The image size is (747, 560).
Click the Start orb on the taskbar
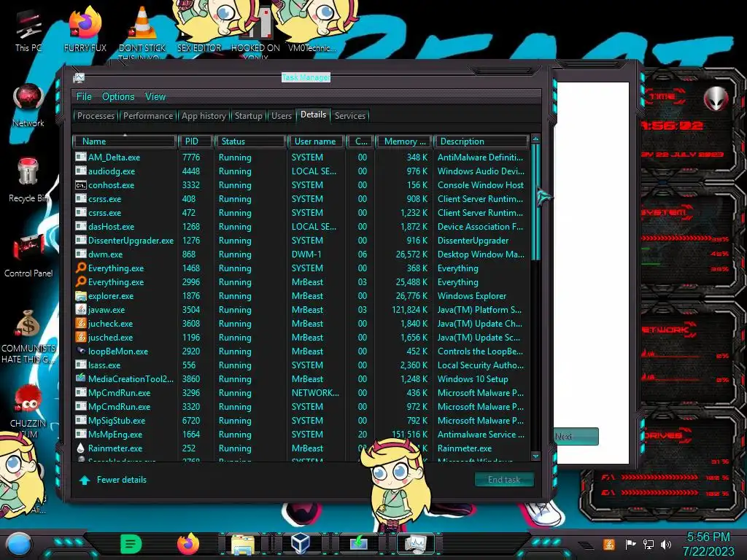[19, 544]
